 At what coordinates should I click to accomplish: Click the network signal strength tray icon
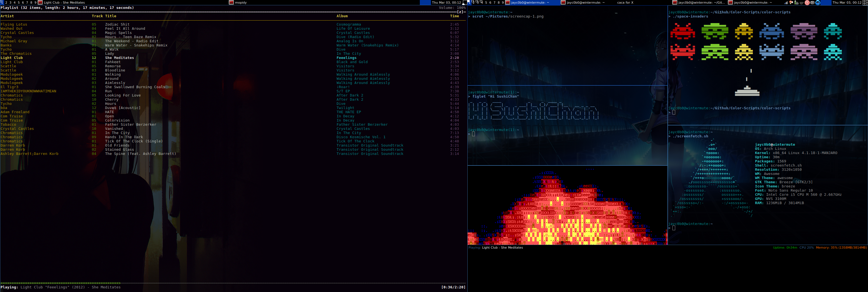coord(786,3)
